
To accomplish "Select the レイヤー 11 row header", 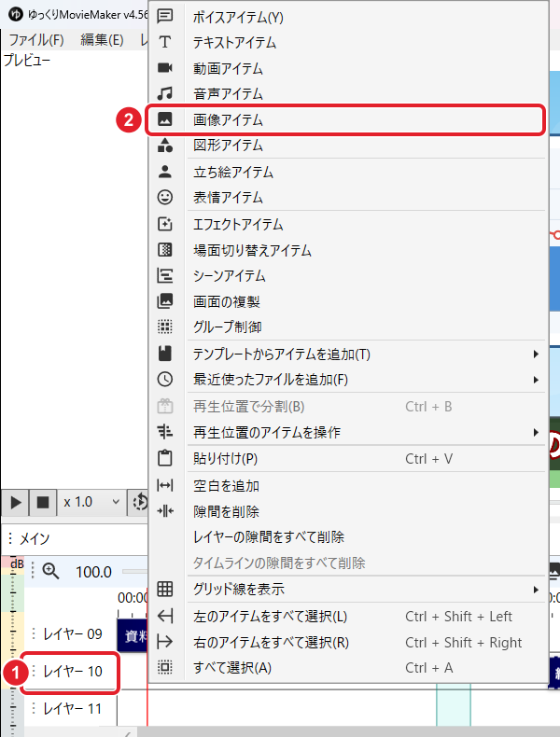I will pyautogui.click(x=71, y=708).
